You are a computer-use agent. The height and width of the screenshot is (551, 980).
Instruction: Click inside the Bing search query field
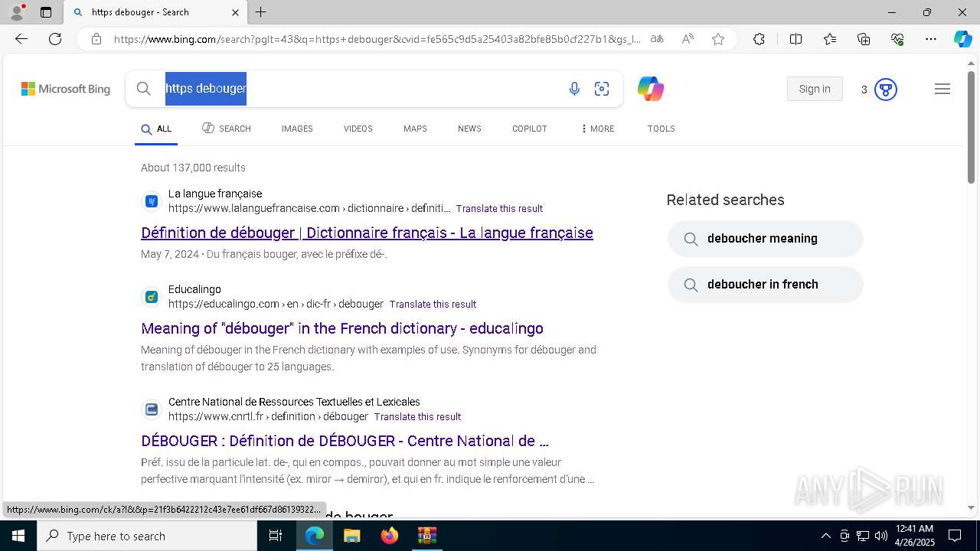[360, 89]
